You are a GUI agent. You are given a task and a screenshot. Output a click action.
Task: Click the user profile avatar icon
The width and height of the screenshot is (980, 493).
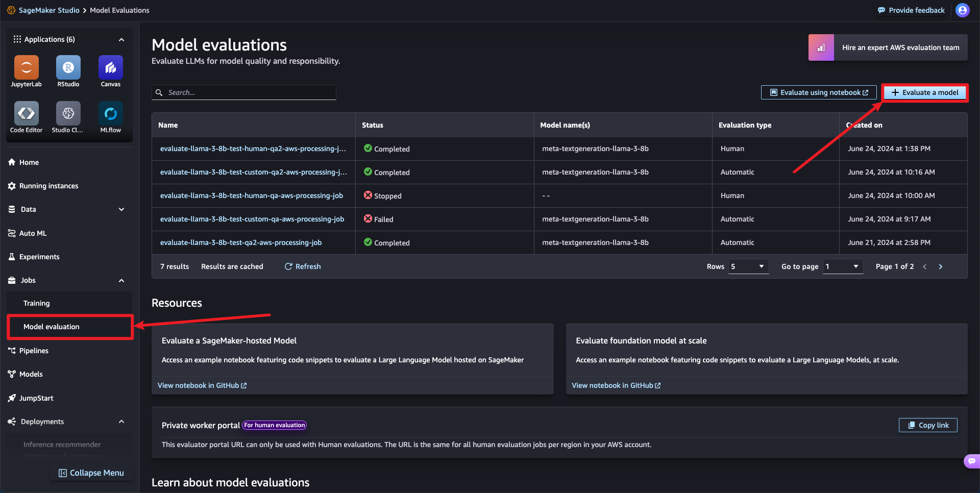[x=963, y=10]
